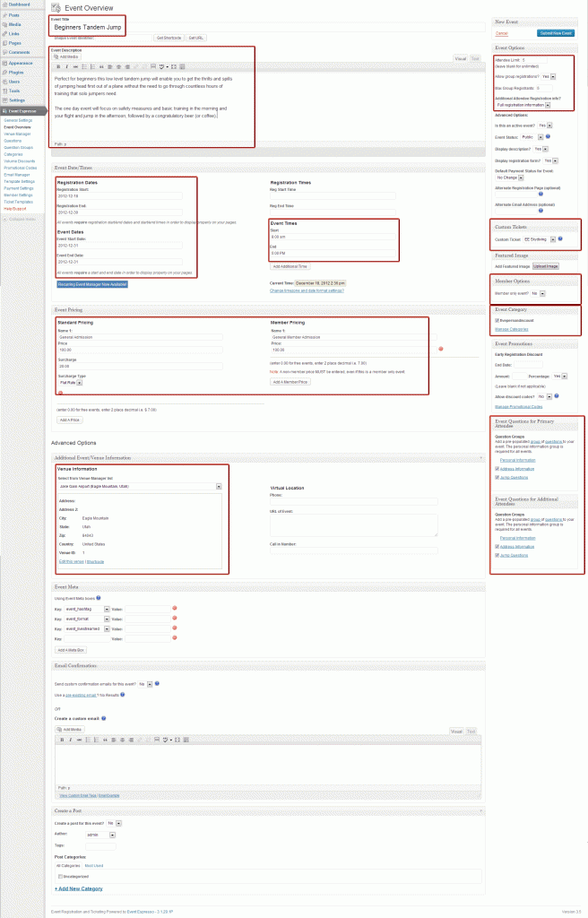The image size is (588, 918).
Task: Click help icon for Alternate Email Address
Action: [x=540, y=210]
